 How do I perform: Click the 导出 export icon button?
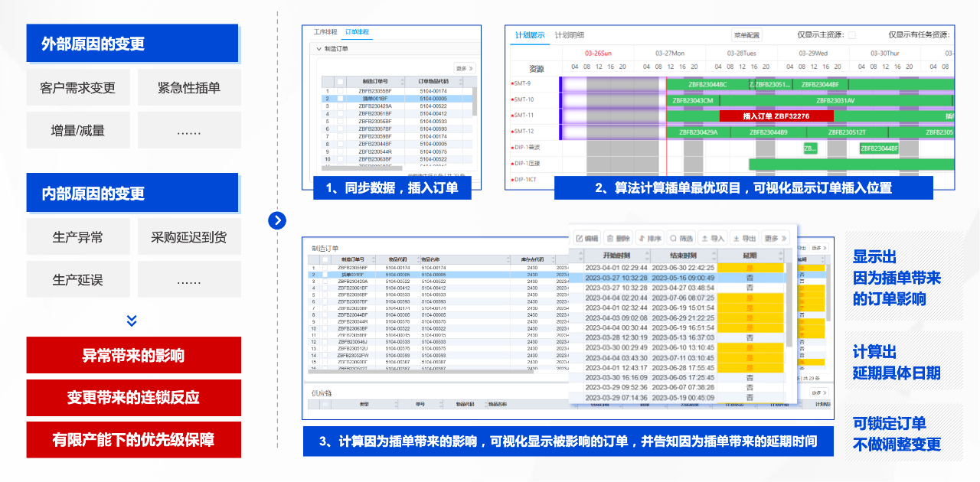click(743, 238)
